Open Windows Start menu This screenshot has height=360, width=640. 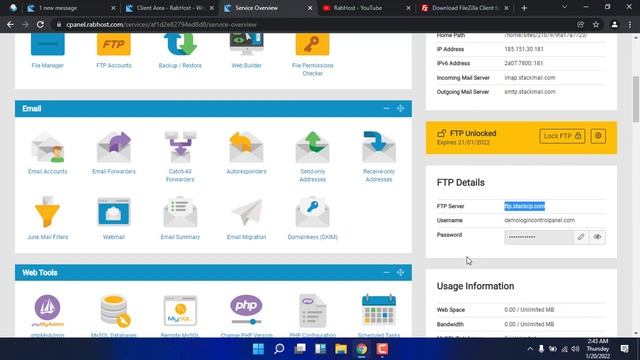point(258,349)
